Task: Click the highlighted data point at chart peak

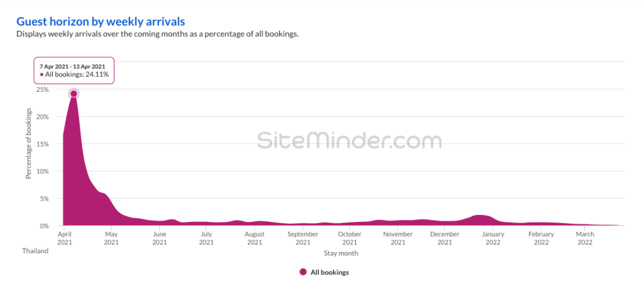Action: point(74,94)
